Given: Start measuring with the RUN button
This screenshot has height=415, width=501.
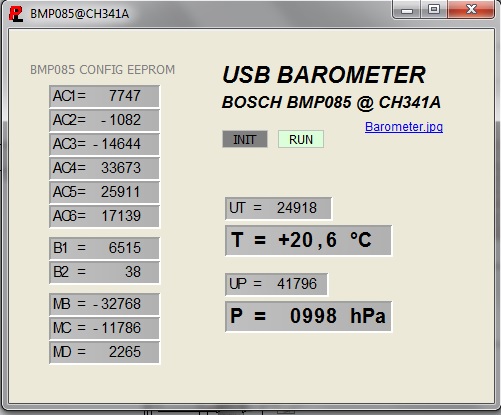Looking at the screenshot, I should click(301, 139).
